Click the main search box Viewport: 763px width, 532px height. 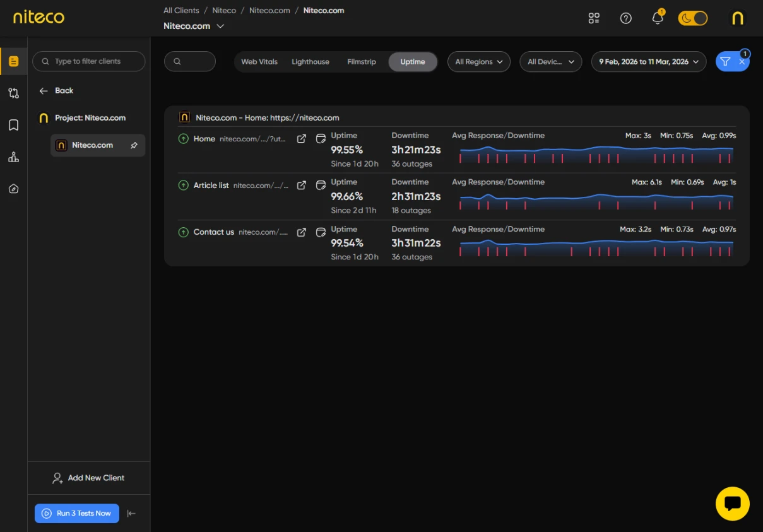(190, 61)
